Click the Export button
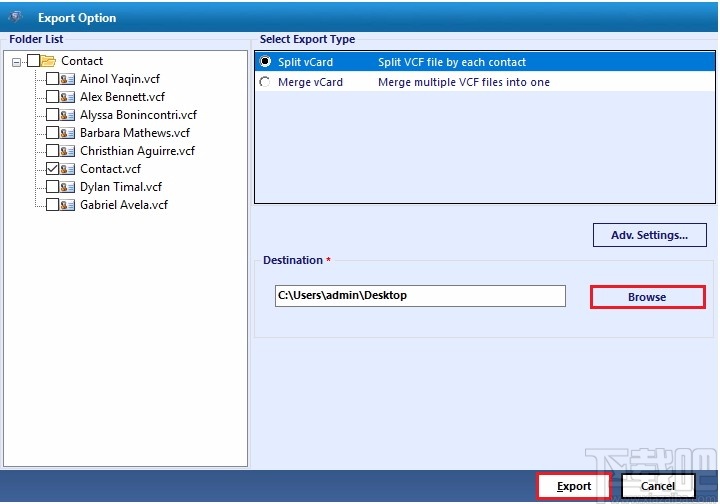Screen dimensions: 720x504 coord(574,486)
